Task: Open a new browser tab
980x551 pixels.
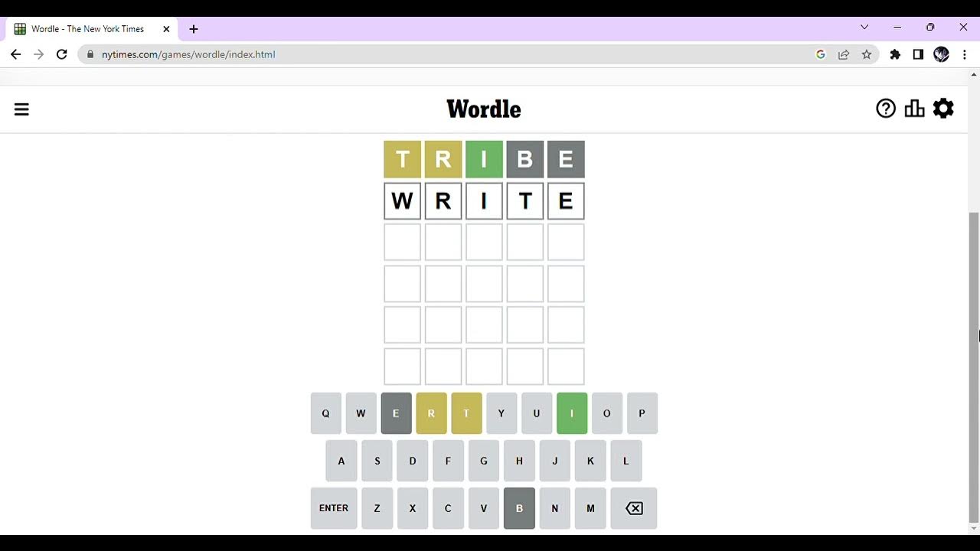Action: [x=194, y=29]
